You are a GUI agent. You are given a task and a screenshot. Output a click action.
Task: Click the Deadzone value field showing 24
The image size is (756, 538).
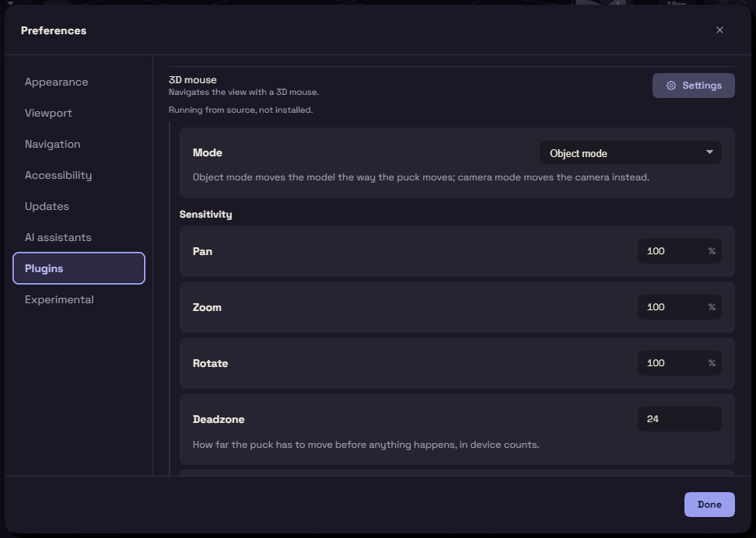pos(679,419)
